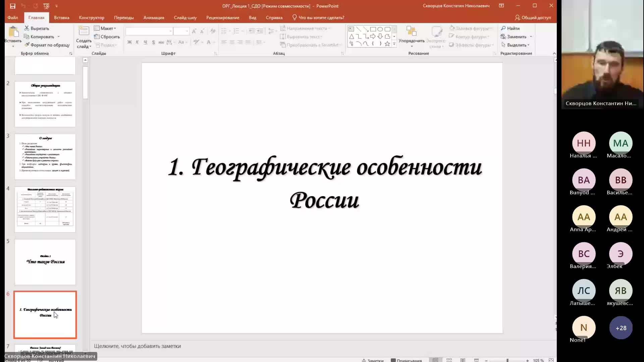Select the text box shape in gallery
Screen dimensions: 644x362
(x=351, y=29)
